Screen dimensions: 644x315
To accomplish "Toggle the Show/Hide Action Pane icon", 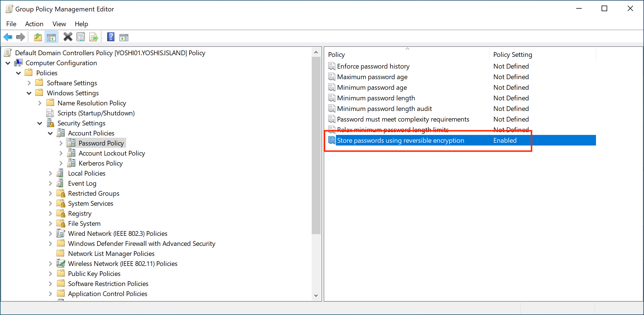I will pyautogui.click(x=124, y=37).
